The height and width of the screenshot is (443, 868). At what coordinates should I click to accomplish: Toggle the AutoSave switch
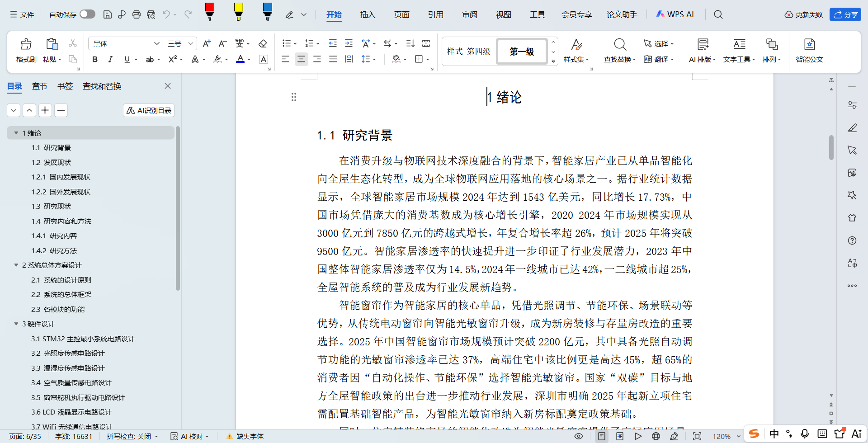pos(87,14)
